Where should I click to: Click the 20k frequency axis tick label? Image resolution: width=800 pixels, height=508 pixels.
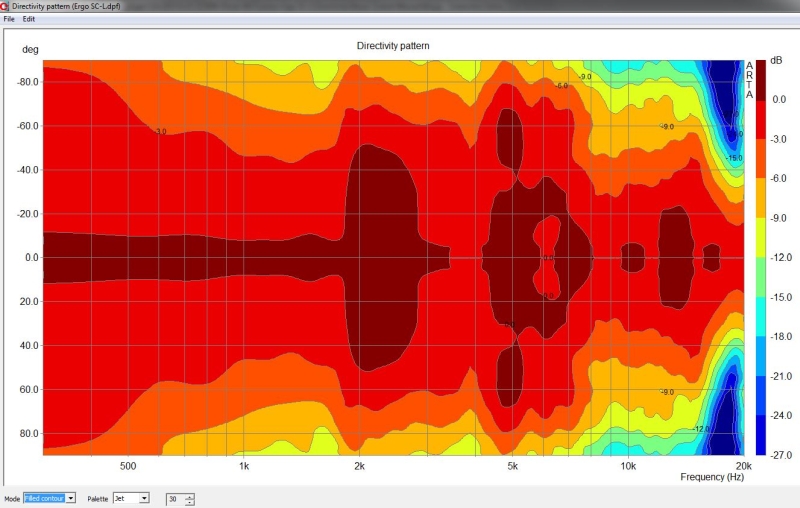(743, 466)
